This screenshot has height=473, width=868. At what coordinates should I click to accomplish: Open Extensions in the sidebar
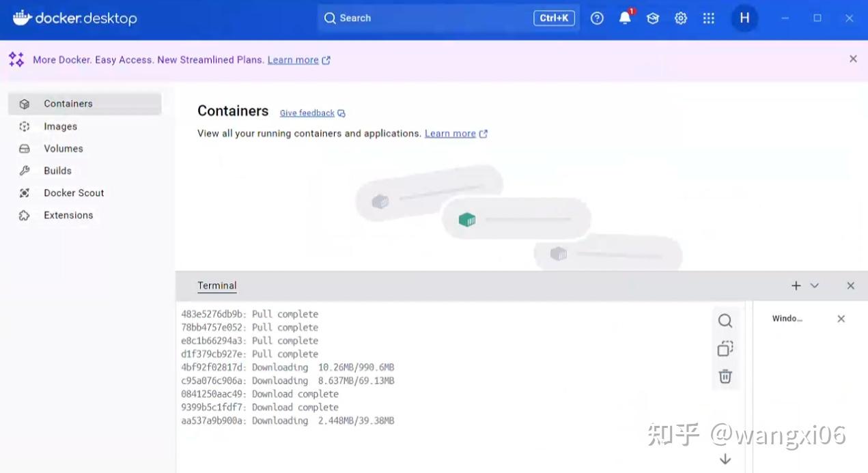pos(85,216)
